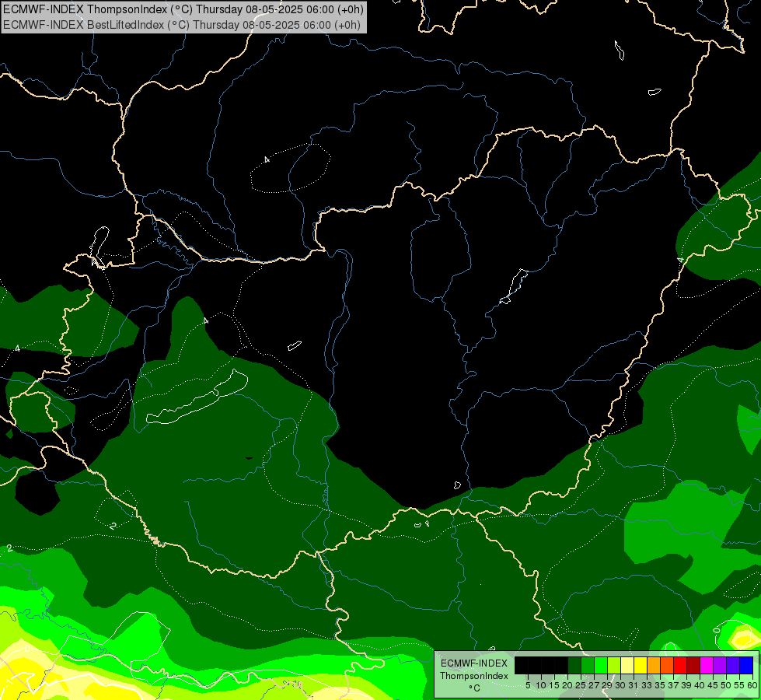Click the legend tick label '50'
Screen dimensions: 761x700
coord(727,685)
